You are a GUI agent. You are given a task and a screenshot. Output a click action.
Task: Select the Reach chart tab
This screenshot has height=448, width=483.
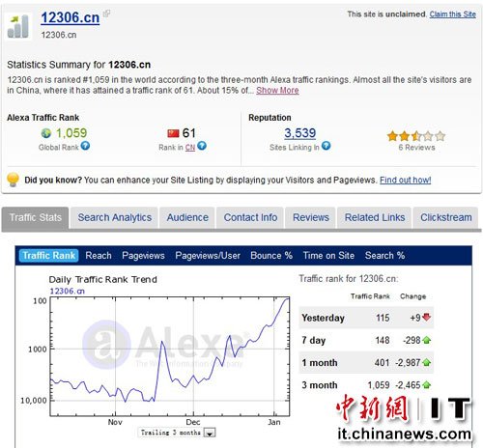(x=99, y=256)
